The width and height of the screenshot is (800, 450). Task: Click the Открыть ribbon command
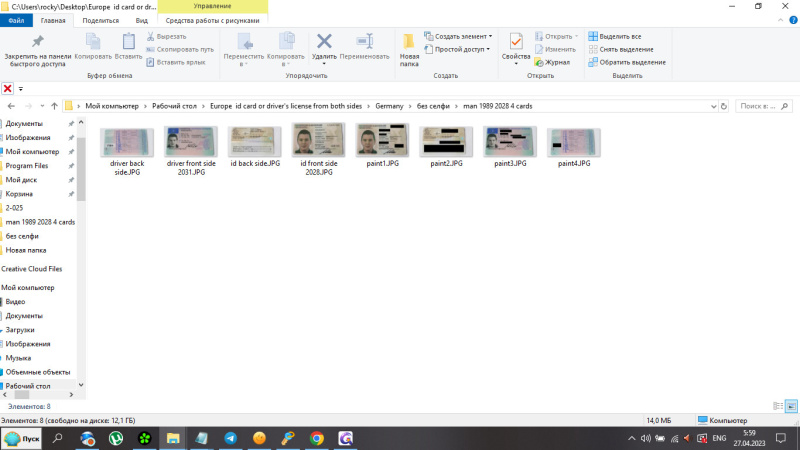point(557,36)
